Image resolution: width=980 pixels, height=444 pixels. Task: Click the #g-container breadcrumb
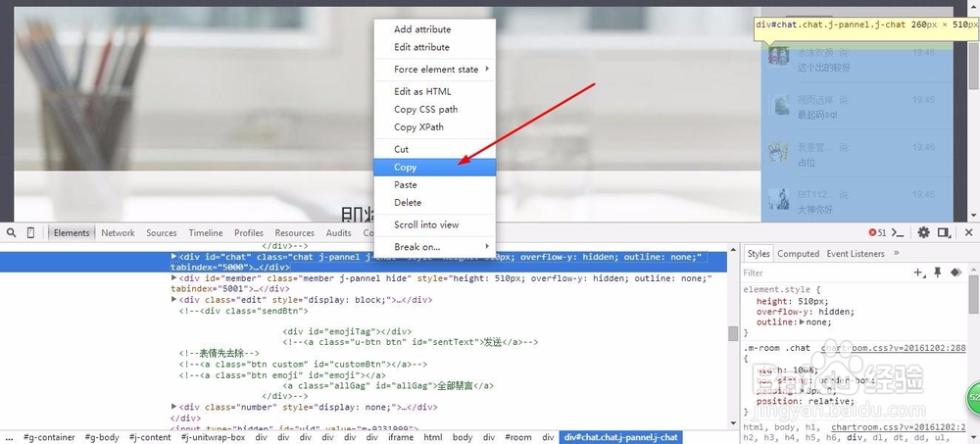pyautogui.click(x=49, y=437)
